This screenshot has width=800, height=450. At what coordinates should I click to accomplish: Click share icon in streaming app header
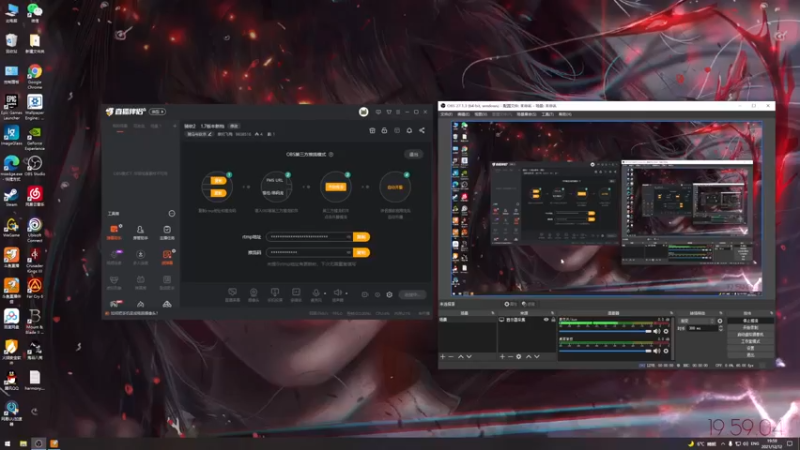click(x=422, y=131)
